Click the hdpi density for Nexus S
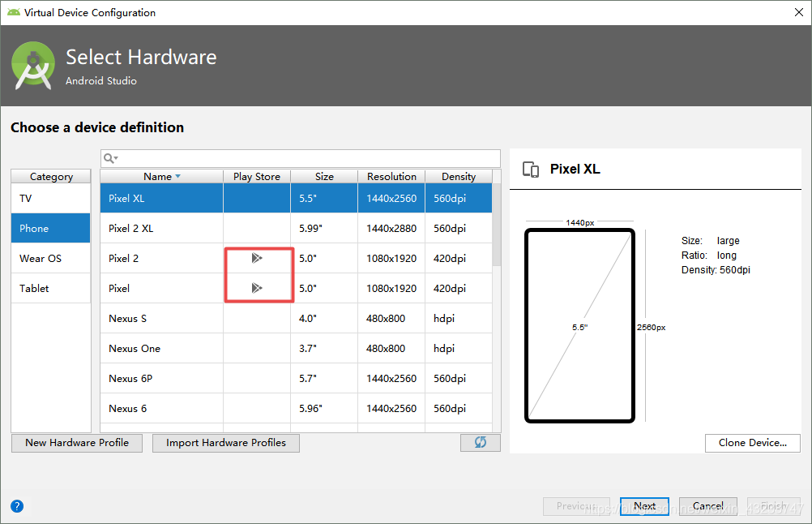 [459, 318]
